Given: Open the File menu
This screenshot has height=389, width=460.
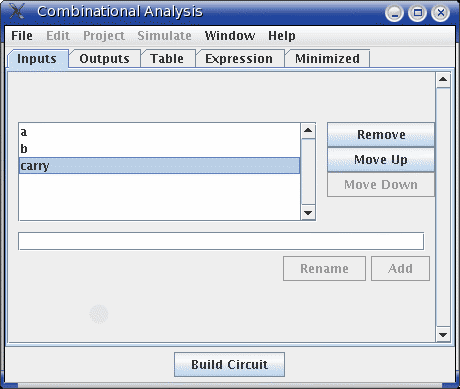Looking at the screenshot, I should (22, 36).
